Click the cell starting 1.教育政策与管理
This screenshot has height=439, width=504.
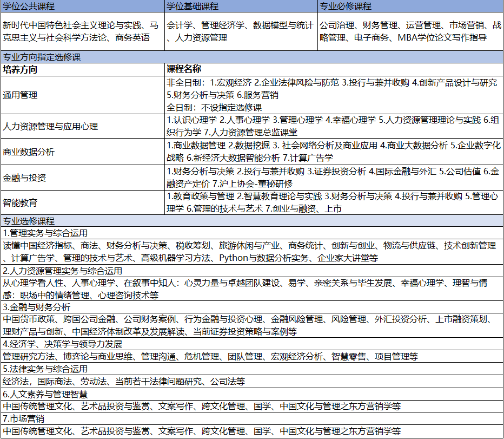334,202
